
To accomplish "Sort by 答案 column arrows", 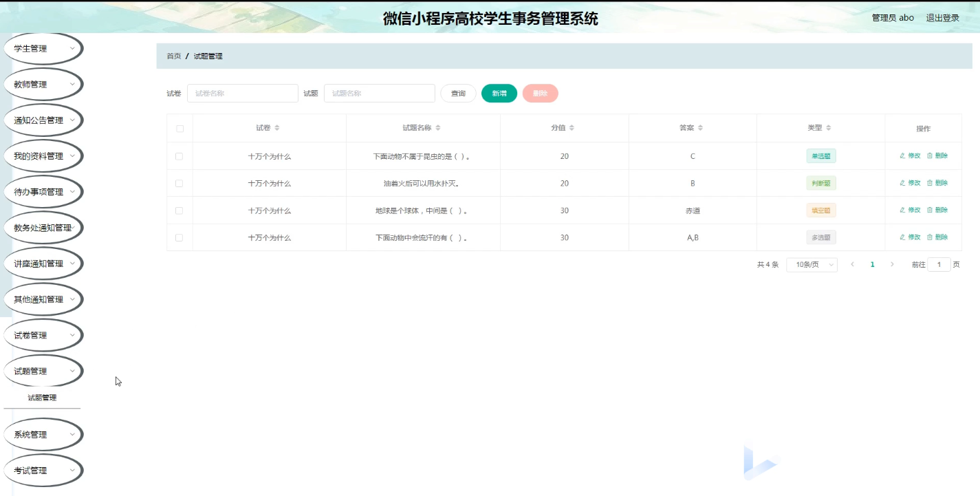I will [x=700, y=128].
